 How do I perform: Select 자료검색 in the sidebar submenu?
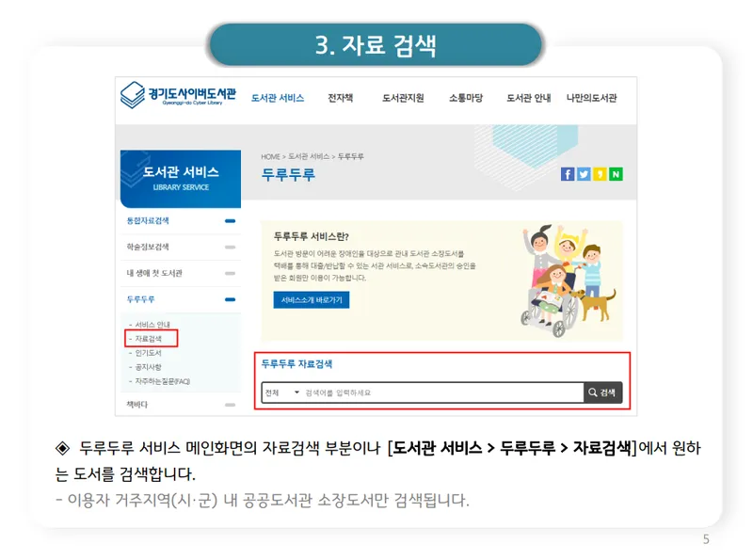[x=149, y=339]
